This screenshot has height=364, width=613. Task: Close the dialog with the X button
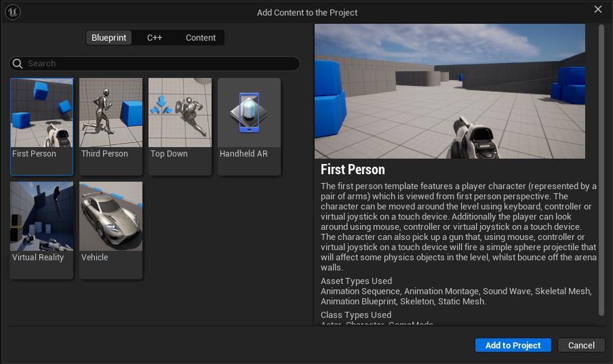click(x=598, y=9)
